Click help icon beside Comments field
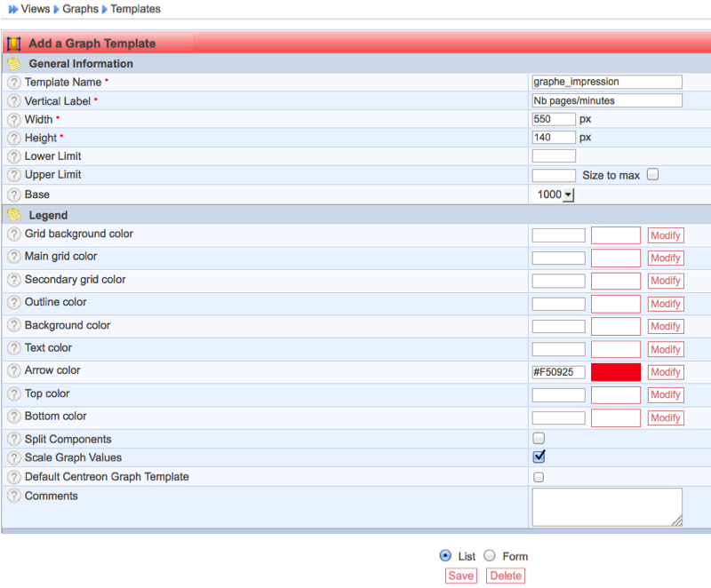The height and width of the screenshot is (588, 711). 13,497
